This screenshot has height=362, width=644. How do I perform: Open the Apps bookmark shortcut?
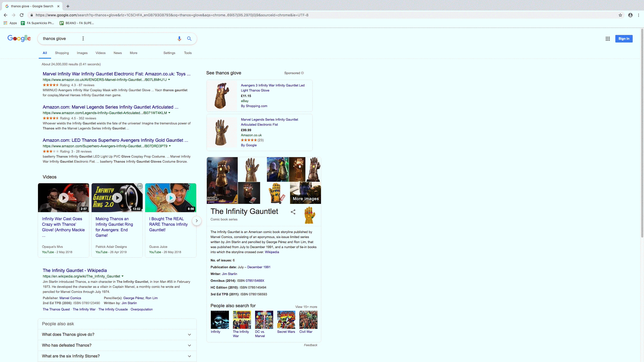tap(10, 23)
